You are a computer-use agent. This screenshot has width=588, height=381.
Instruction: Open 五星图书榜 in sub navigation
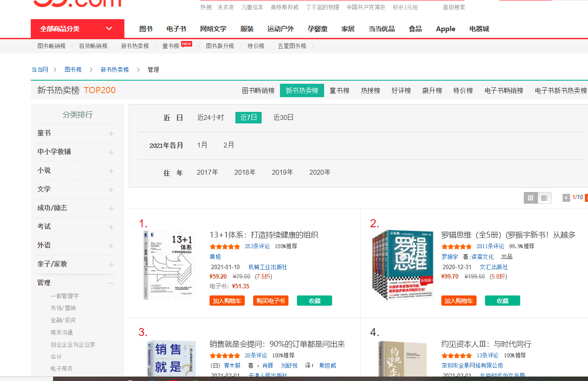coord(292,46)
